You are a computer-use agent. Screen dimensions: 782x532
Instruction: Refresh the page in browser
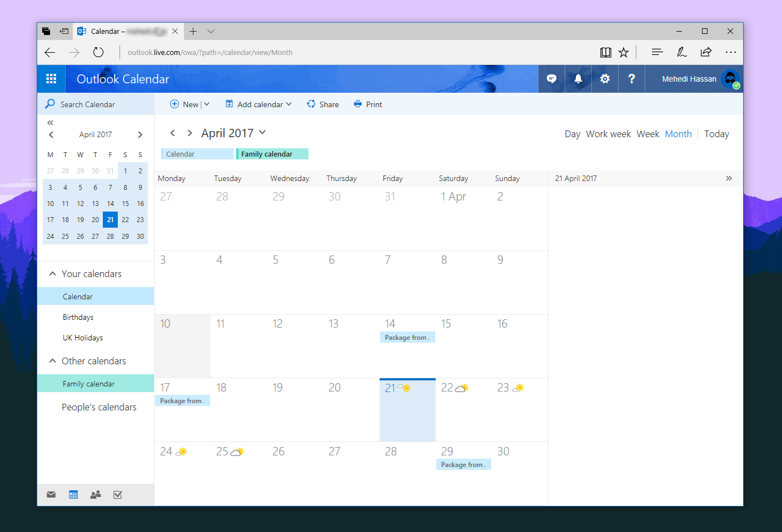point(98,52)
